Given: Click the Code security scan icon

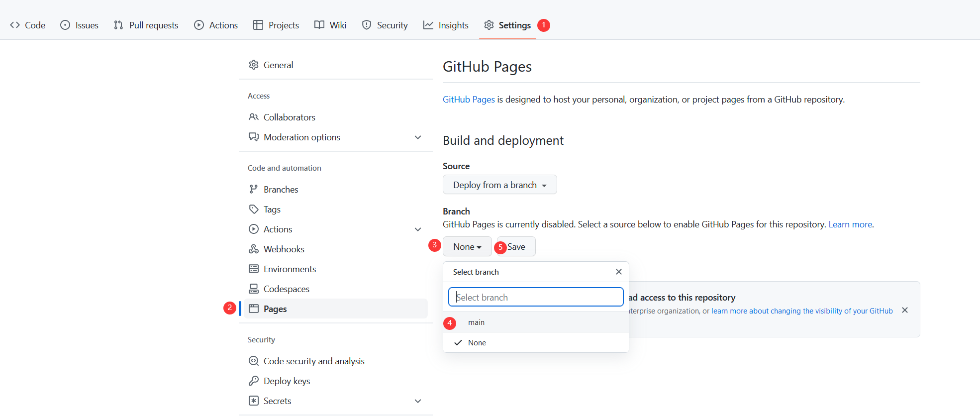Looking at the screenshot, I should (x=254, y=361).
